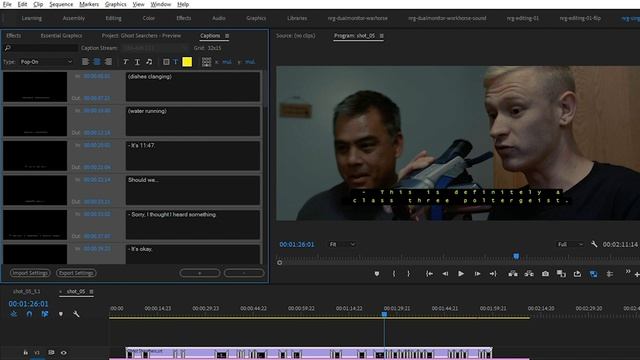Image resolution: width=640 pixels, height=360 pixels.
Task: Add a marker in the Program monitor
Action: coord(377,274)
